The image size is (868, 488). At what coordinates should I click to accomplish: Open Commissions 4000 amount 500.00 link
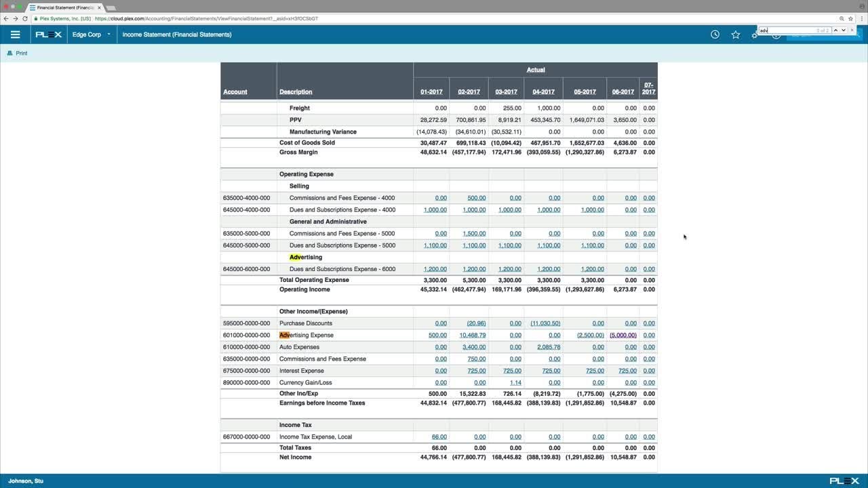pos(477,198)
